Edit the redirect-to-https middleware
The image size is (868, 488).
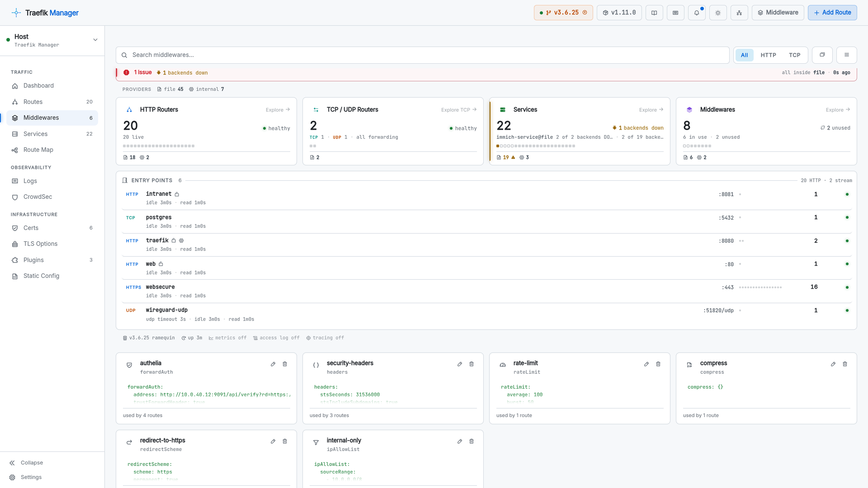coord(273,441)
